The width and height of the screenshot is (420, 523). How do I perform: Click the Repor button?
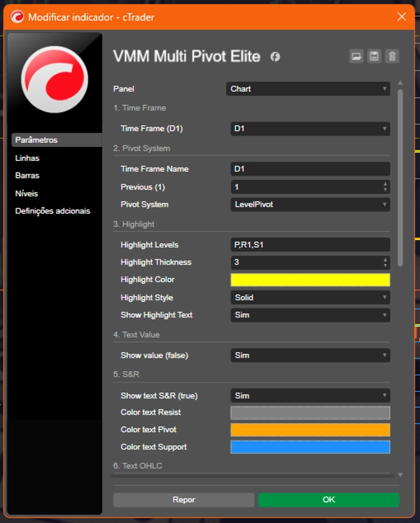pyautogui.click(x=184, y=500)
